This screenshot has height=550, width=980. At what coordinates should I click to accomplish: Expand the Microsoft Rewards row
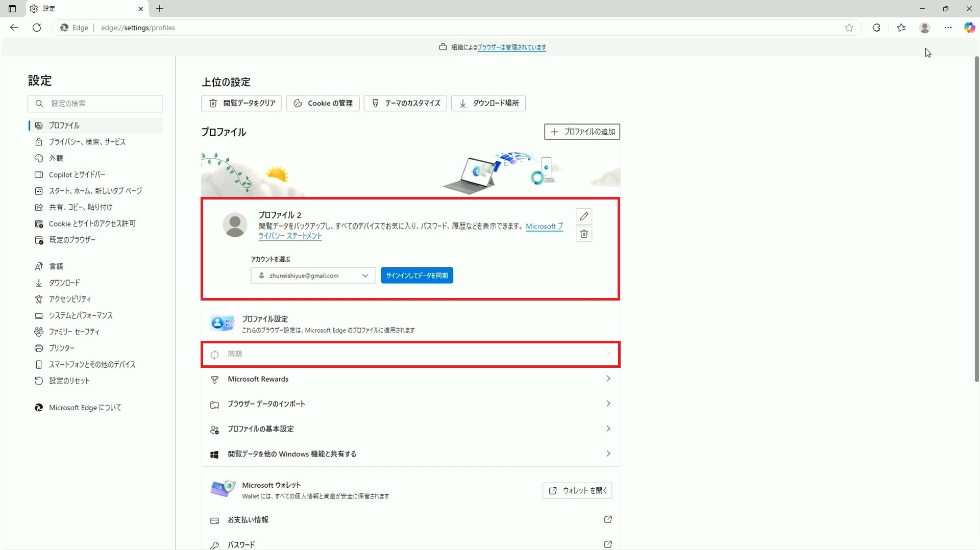coord(410,379)
